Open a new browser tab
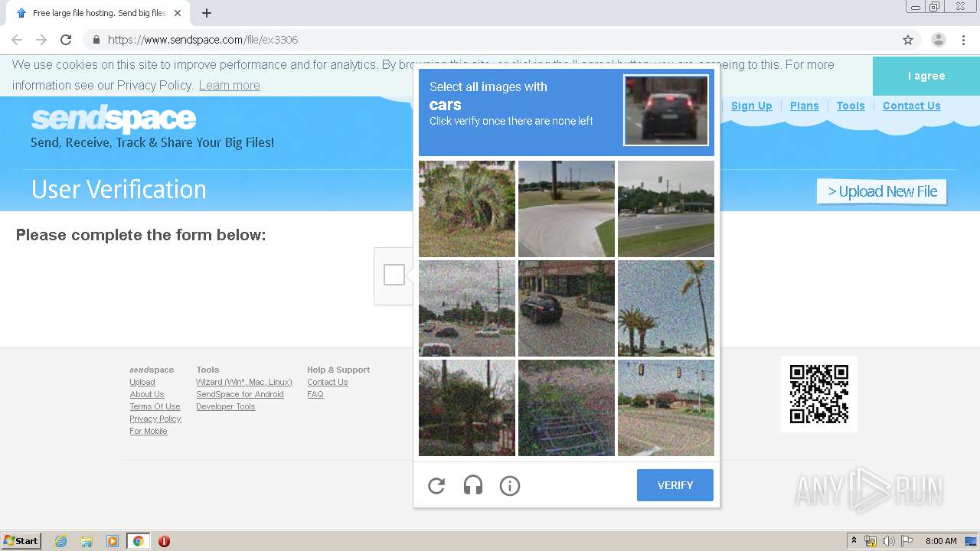980x551 pixels. click(x=207, y=13)
